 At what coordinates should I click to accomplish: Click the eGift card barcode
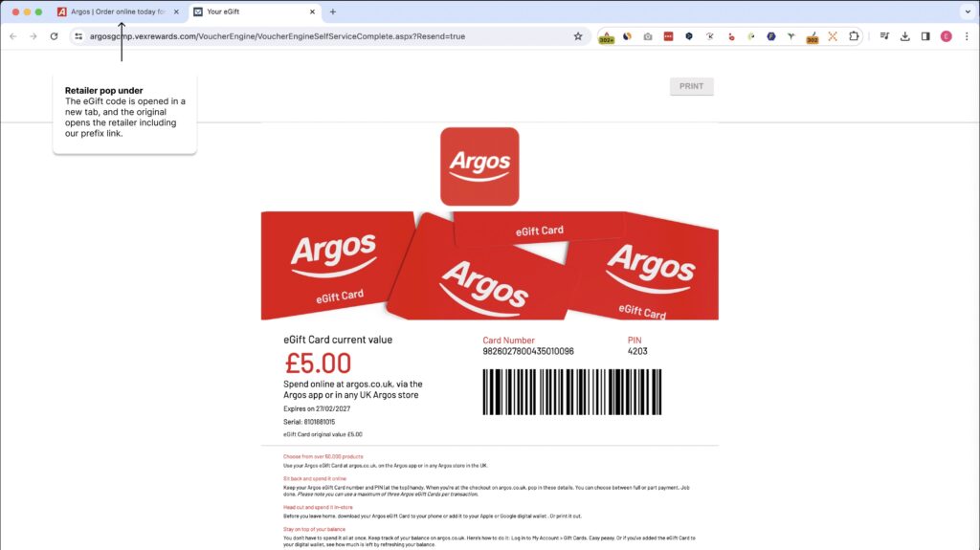(x=572, y=392)
